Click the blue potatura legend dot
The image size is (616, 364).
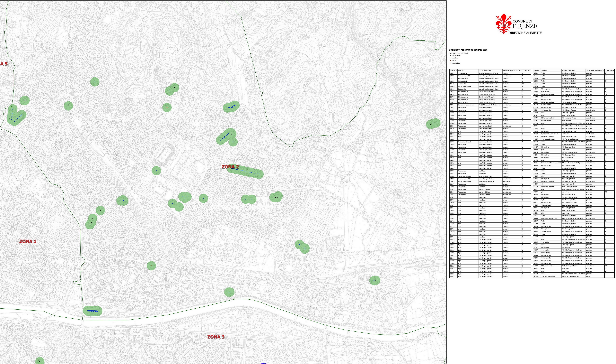click(451, 58)
